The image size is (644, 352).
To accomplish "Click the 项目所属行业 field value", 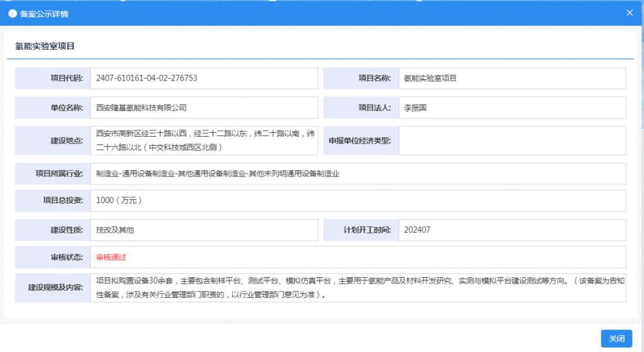I will point(357,173).
